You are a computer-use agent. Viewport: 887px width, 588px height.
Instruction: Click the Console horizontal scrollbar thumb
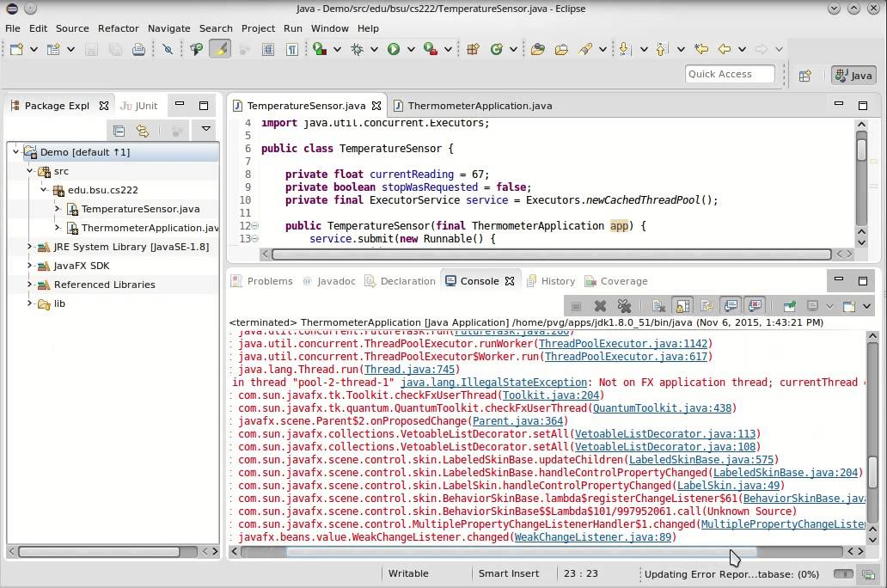coord(521,552)
